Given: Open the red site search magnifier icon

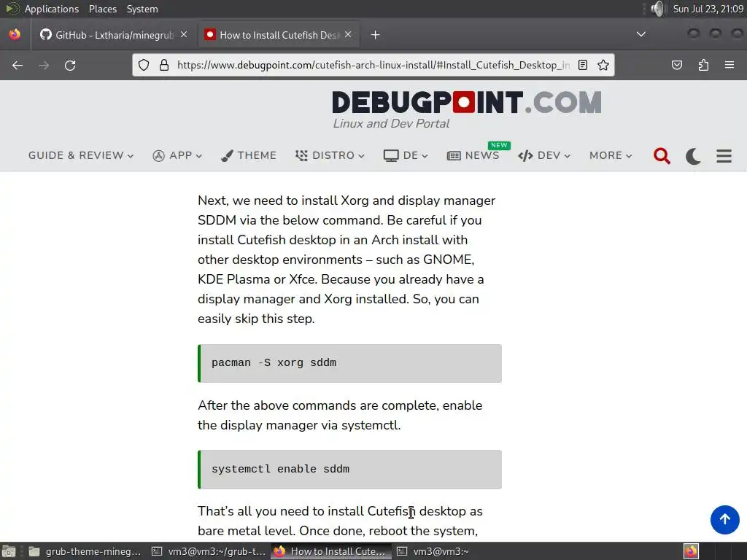Looking at the screenshot, I should [662, 156].
